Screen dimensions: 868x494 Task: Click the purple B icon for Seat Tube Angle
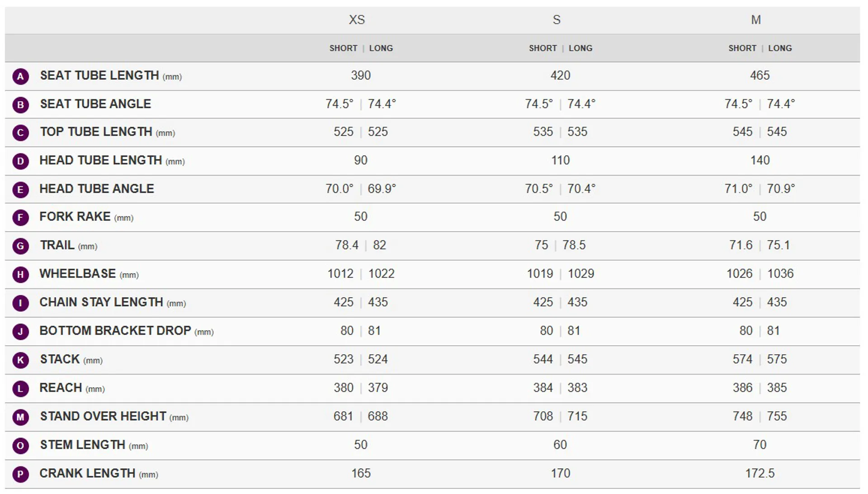20,105
